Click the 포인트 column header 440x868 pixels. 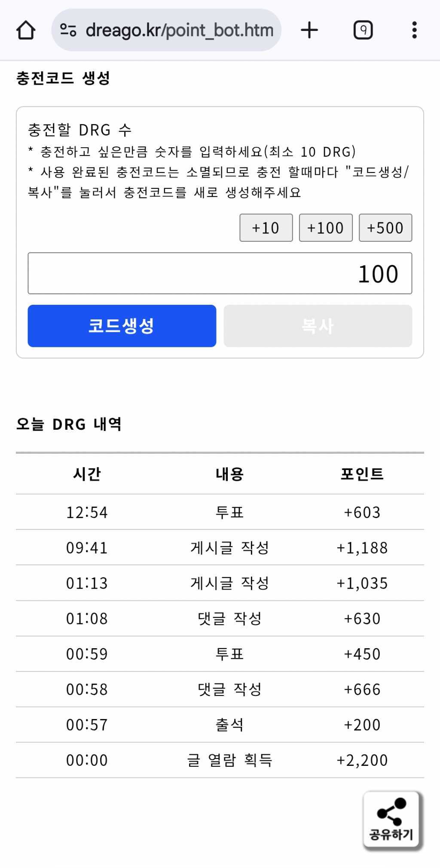point(362,474)
